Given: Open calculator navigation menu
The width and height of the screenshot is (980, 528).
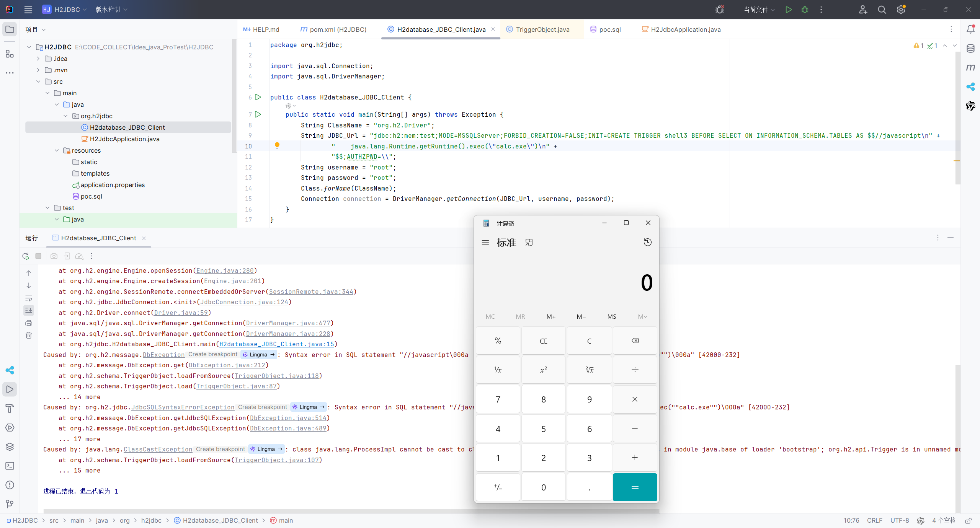Looking at the screenshot, I should click(485, 243).
